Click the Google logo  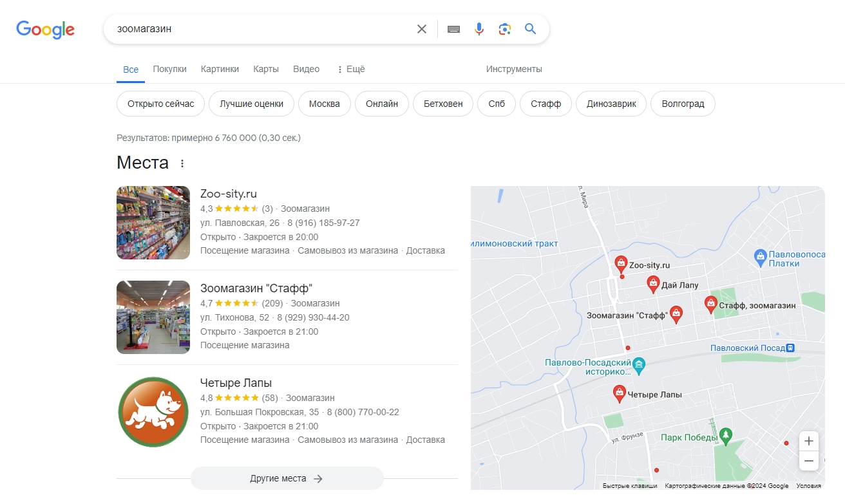click(x=46, y=30)
